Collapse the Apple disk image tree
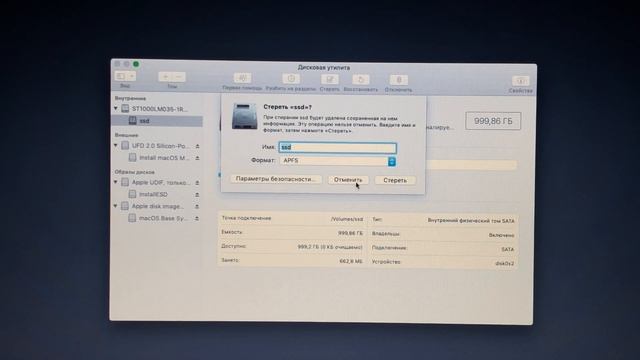640x360 pixels. 116,206
